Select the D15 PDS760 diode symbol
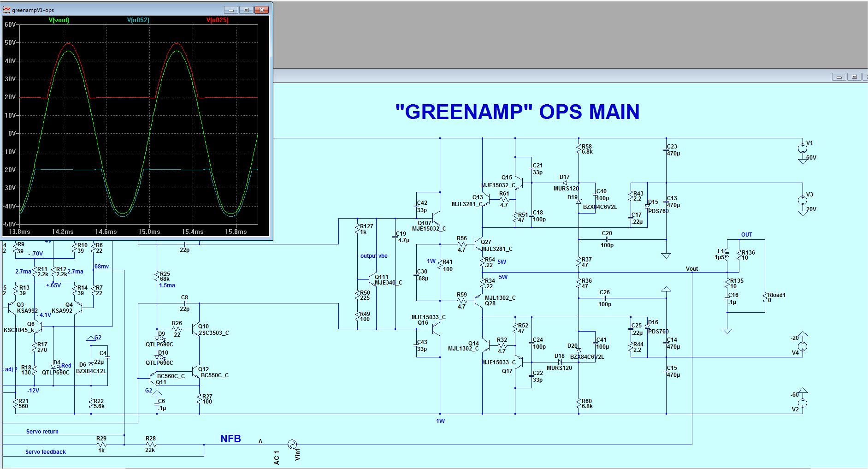Screen dimensions: 868x469 (647, 206)
